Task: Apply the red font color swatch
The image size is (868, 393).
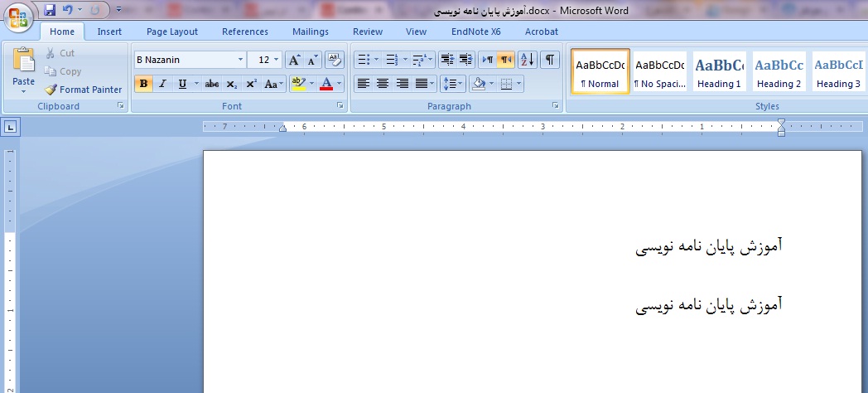Action: tap(326, 84)
